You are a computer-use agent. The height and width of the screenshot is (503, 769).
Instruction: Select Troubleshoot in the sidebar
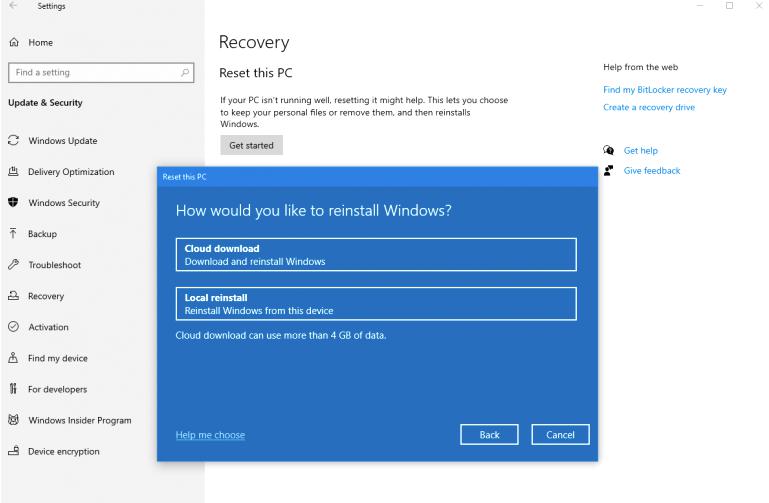coord(54,265)
